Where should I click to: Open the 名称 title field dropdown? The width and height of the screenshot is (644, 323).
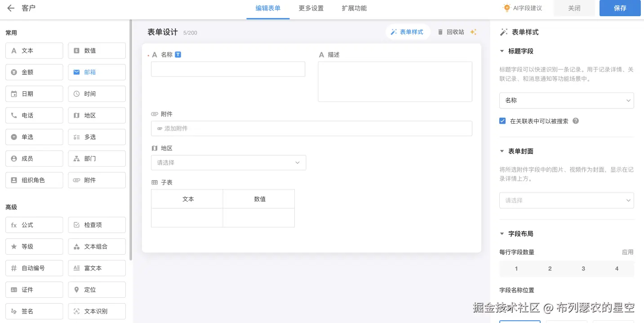coord(566,101)
